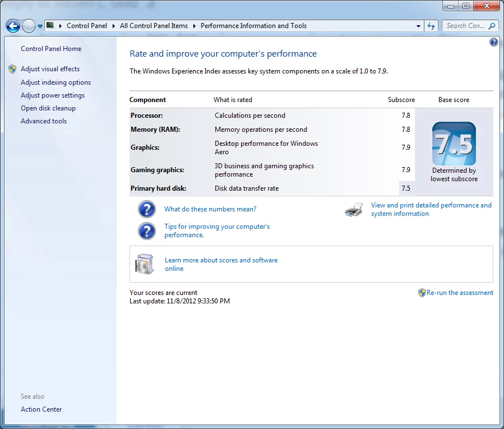View and print detailed performance information

coord(431,209)
